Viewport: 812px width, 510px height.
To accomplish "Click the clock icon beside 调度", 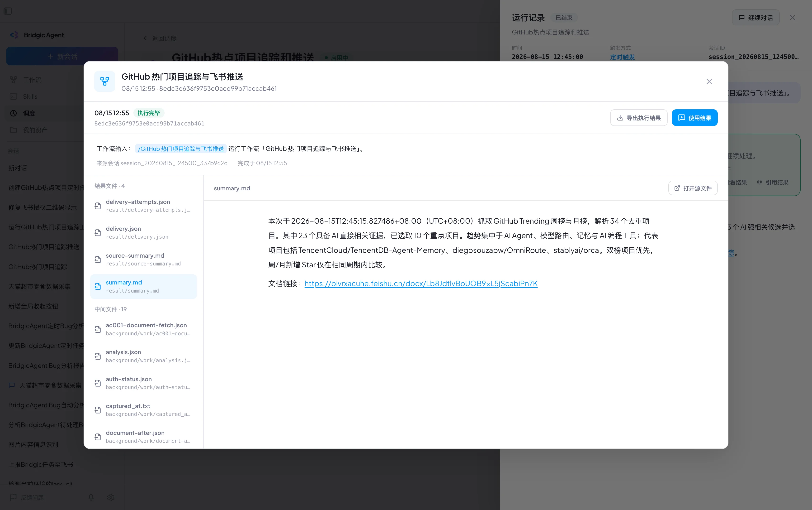I will click(14, 113).
